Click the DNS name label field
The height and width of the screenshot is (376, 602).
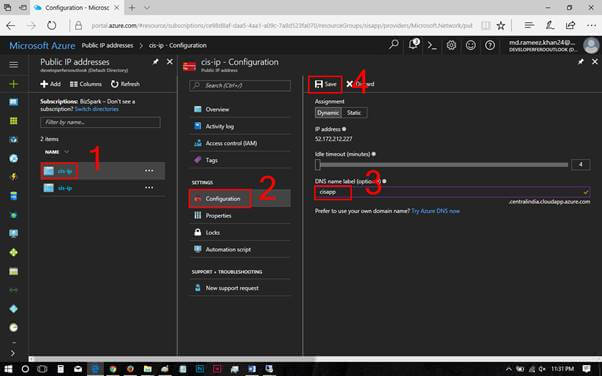[452, 192]
